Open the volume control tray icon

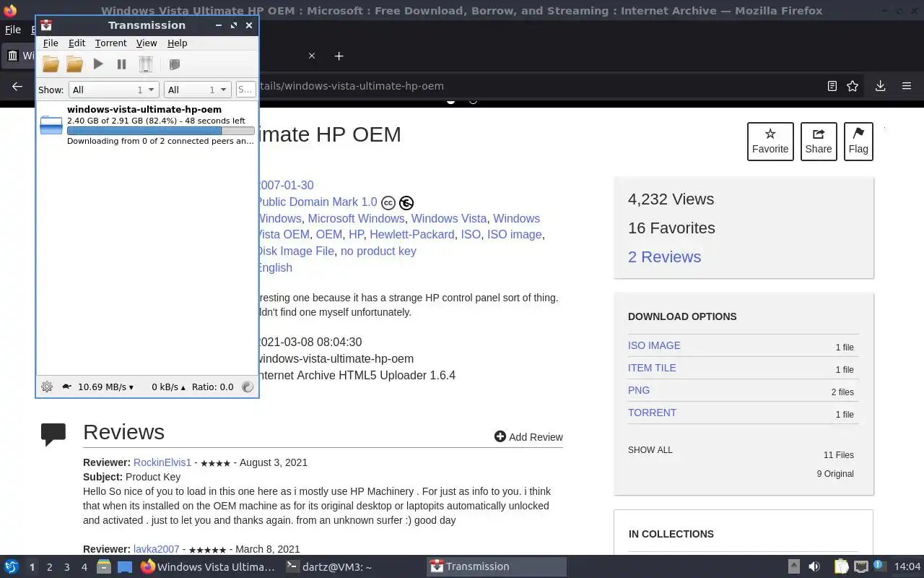(814, 566)
